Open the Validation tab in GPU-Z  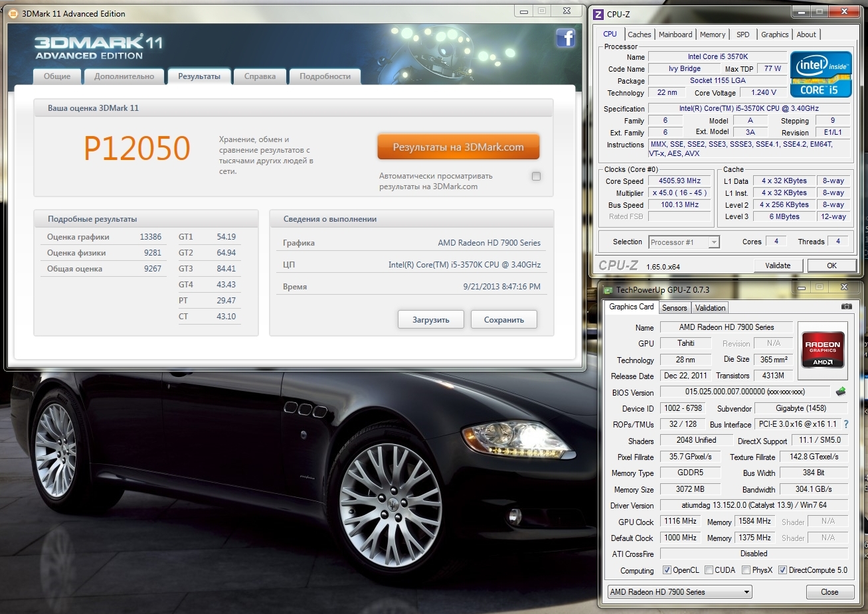pos(710,308)
